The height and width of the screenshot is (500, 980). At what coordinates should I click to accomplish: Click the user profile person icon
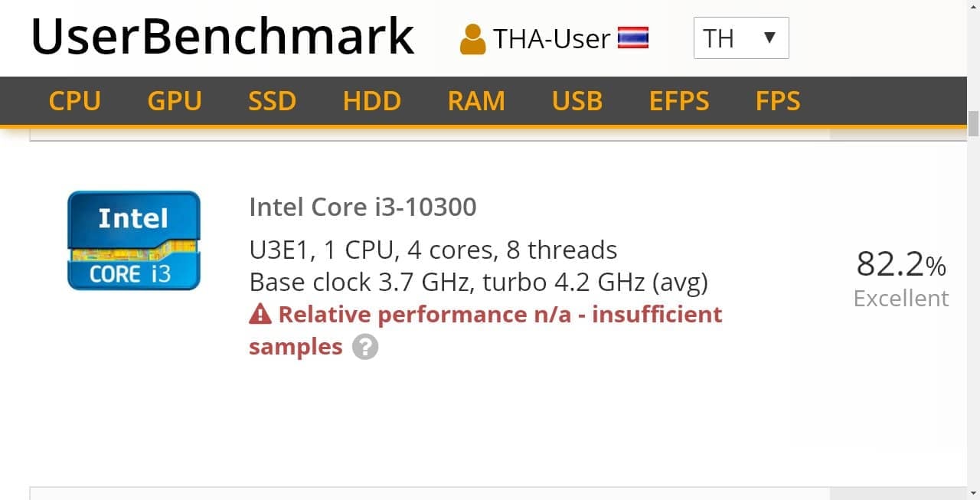(473, 38)
